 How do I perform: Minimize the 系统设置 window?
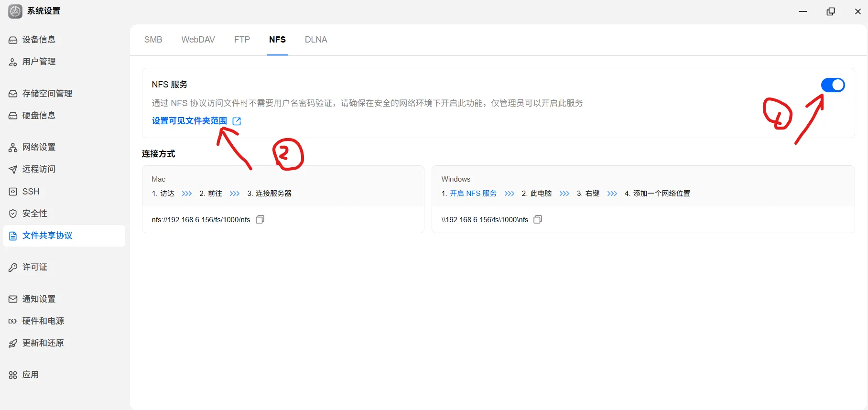coord(803,11)
